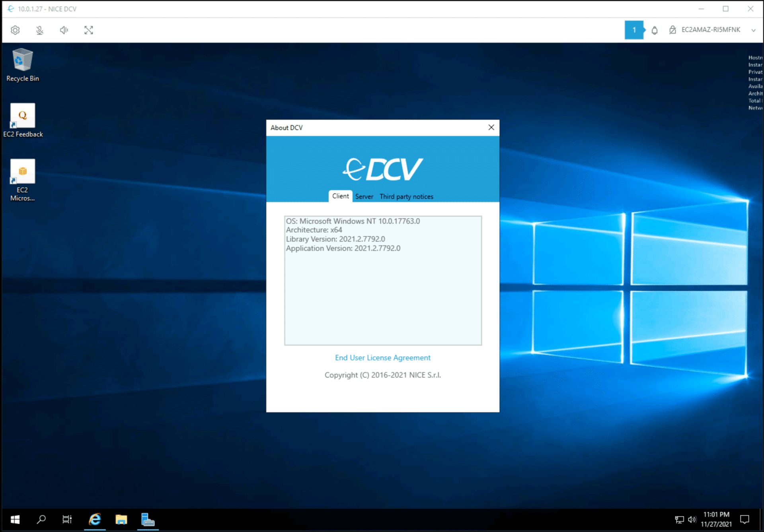Select the EC2 Micros... desktop shortcut
Image resolution: width=764 pixels, height=532 pixels.
[23, 180]
